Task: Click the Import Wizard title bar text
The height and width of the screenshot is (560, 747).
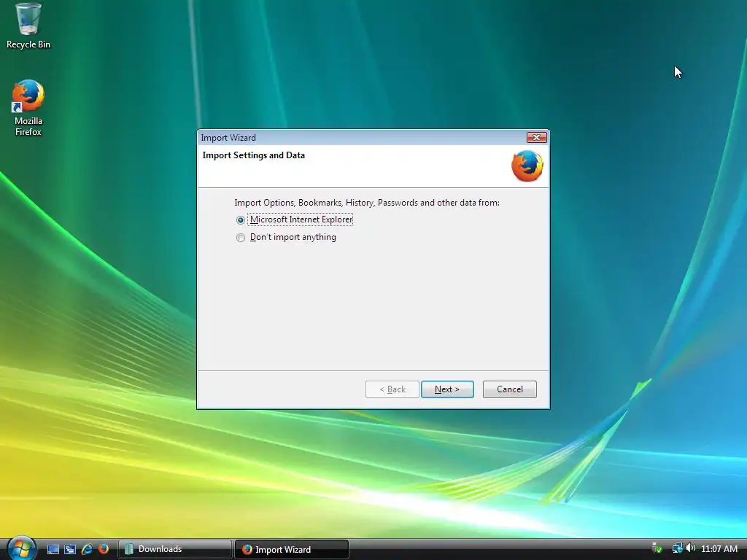Action: [x=228, y=138]
